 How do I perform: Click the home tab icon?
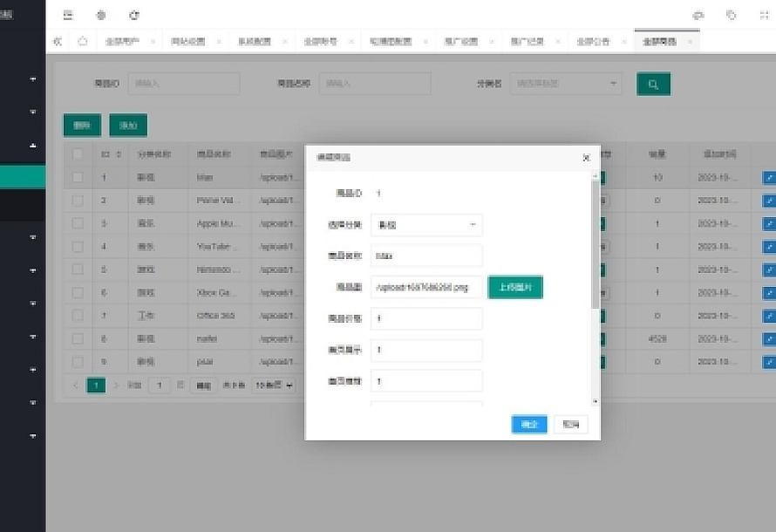click(82, 41)
